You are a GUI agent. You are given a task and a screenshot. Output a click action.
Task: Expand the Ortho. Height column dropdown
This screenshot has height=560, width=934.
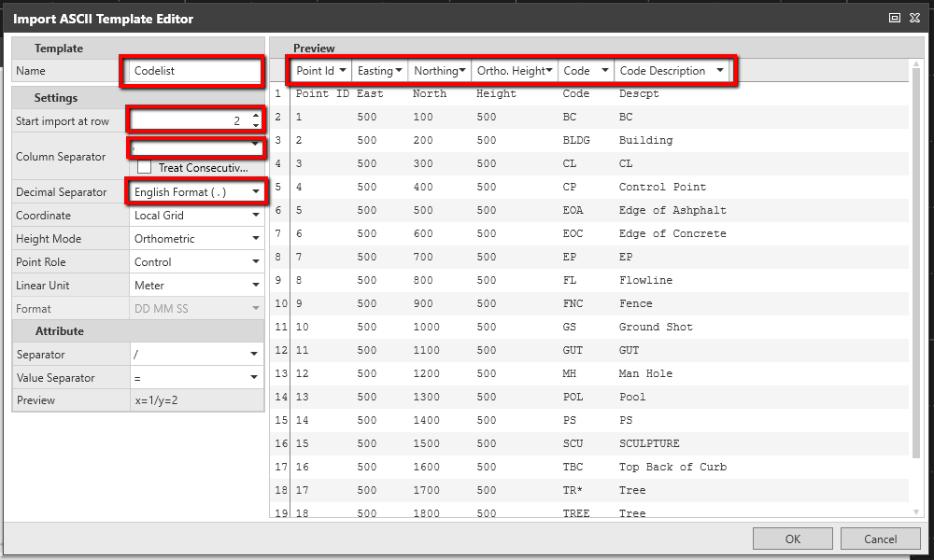point(516,71)
